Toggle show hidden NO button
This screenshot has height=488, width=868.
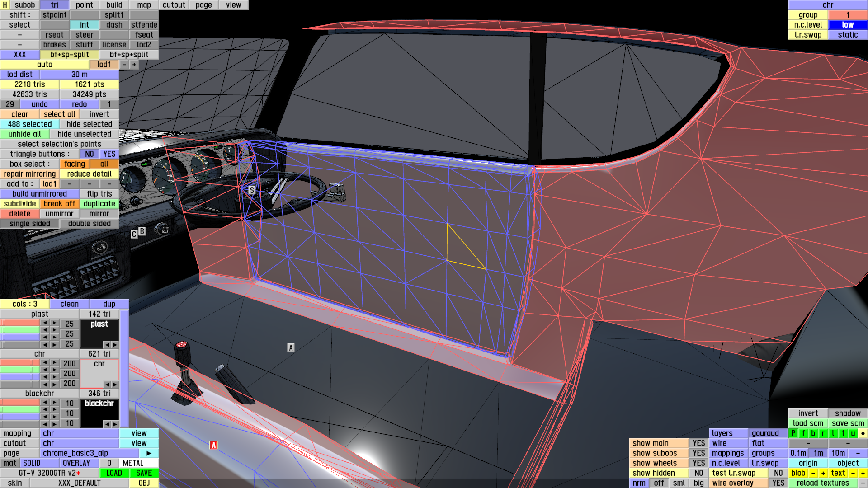coord(698,473)
